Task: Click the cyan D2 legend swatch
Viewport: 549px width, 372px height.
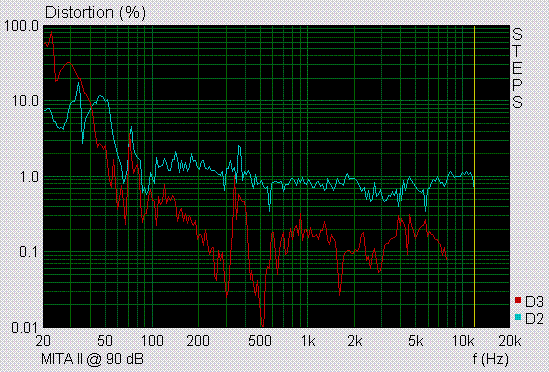Action: click(518, 317)
